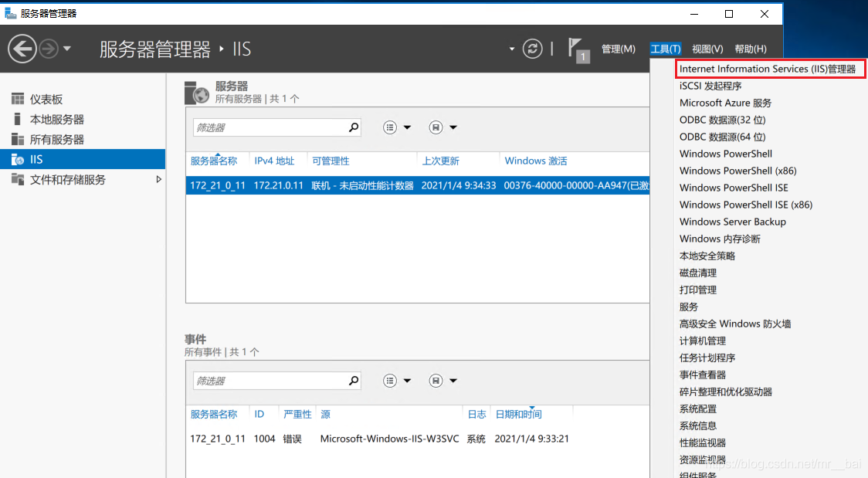Image resolution: width=868 pixels, height=478 pixels.
Task: Click the back navigation arrow
Action: click(x=22, y=49)
